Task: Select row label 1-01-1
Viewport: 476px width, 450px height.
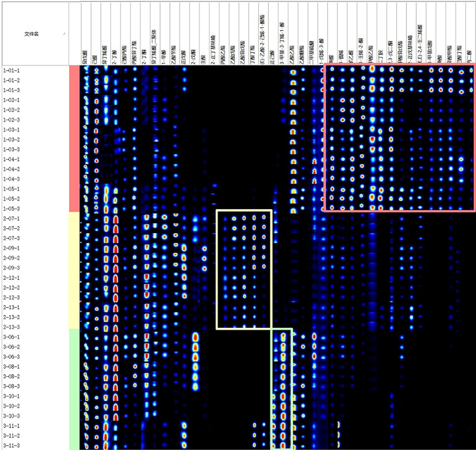Action: (x=11, y=70)
